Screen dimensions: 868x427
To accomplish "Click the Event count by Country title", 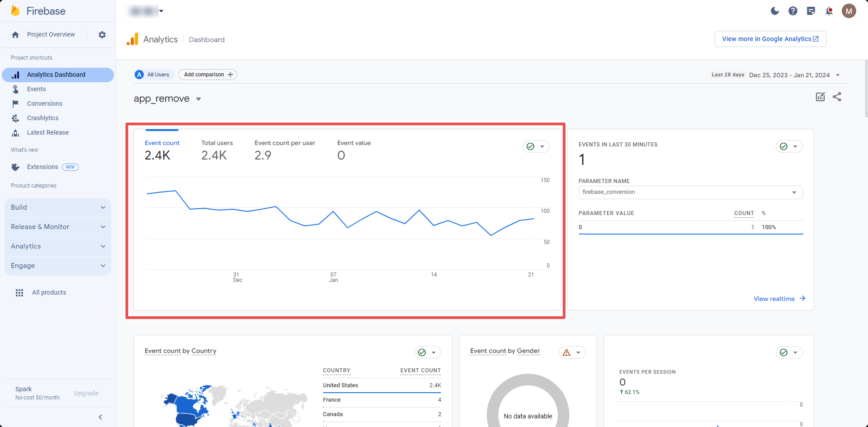I will click(x=180, y=351).
